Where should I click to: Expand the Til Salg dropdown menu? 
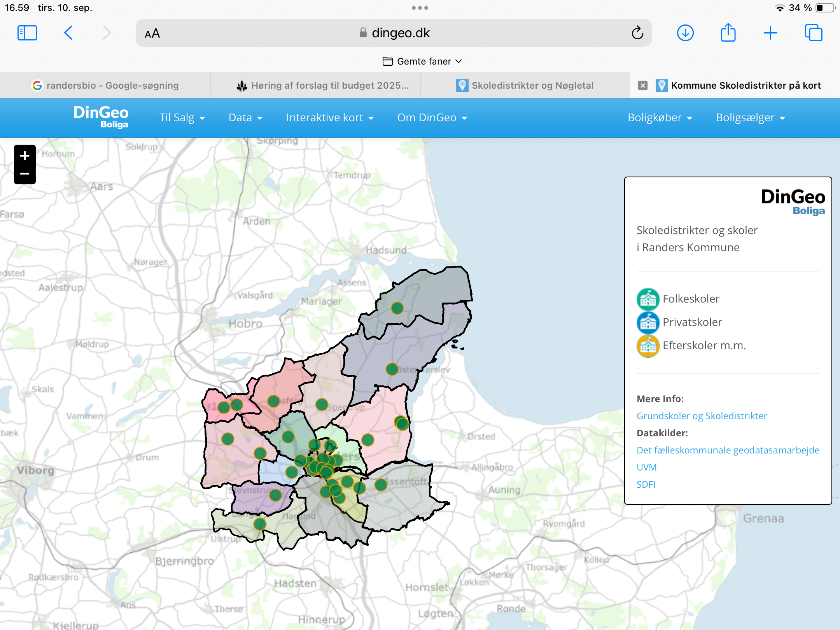182,118
